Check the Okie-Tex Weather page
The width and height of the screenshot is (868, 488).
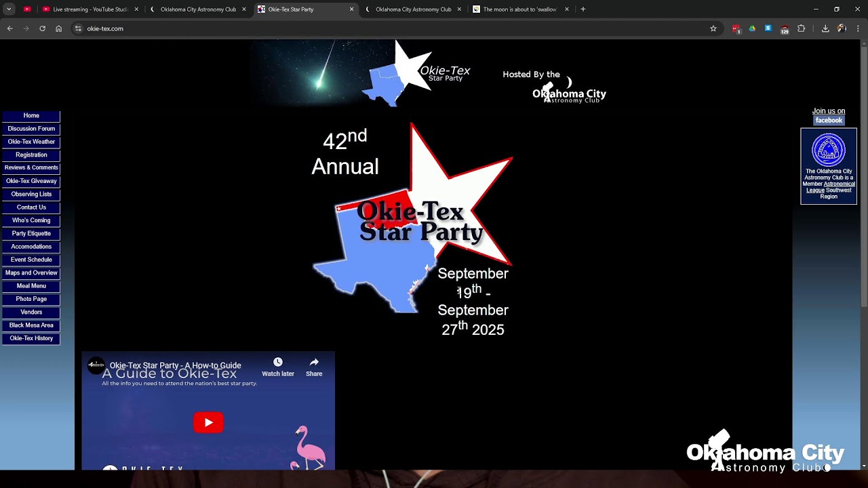(x=31, y=142)
